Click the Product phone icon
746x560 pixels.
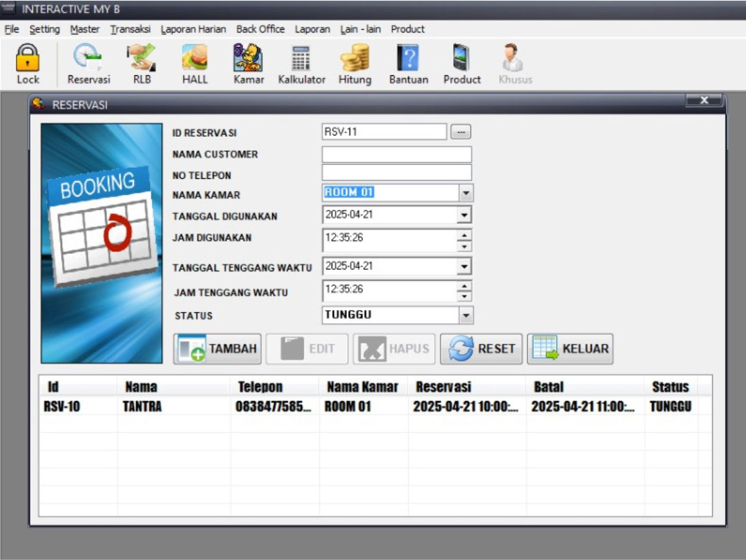coord(461,59)
